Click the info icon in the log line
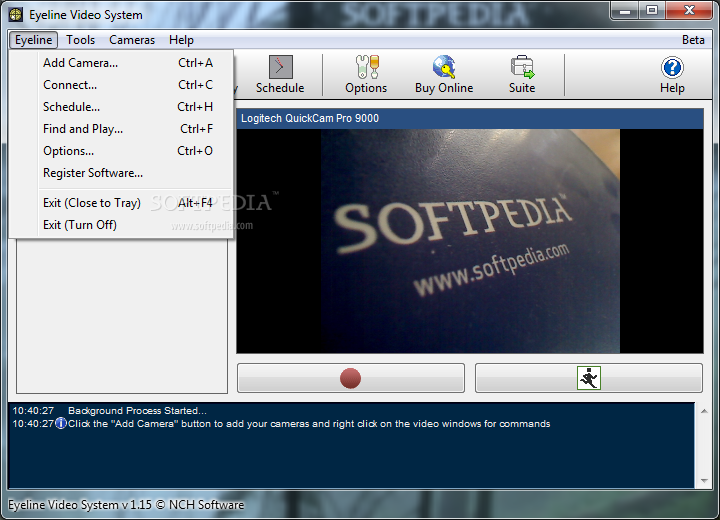 61,424
